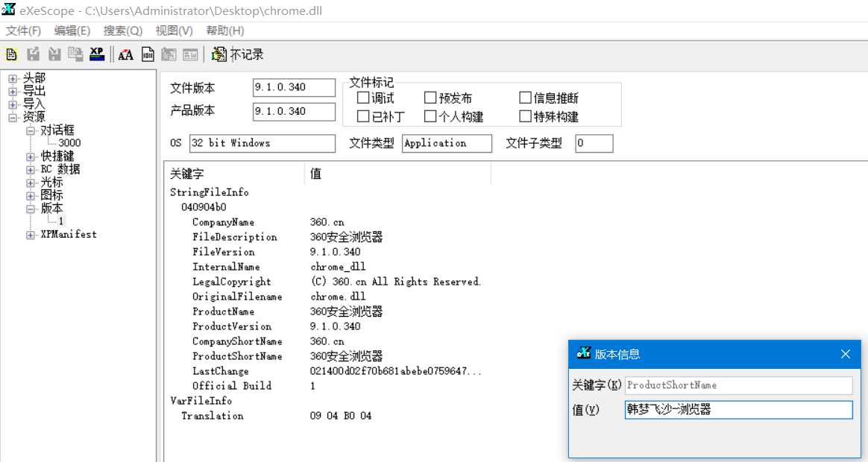Open the 帮助(H) menu
The width and height of the screenshot is (868, 462).
pos(224,31)
